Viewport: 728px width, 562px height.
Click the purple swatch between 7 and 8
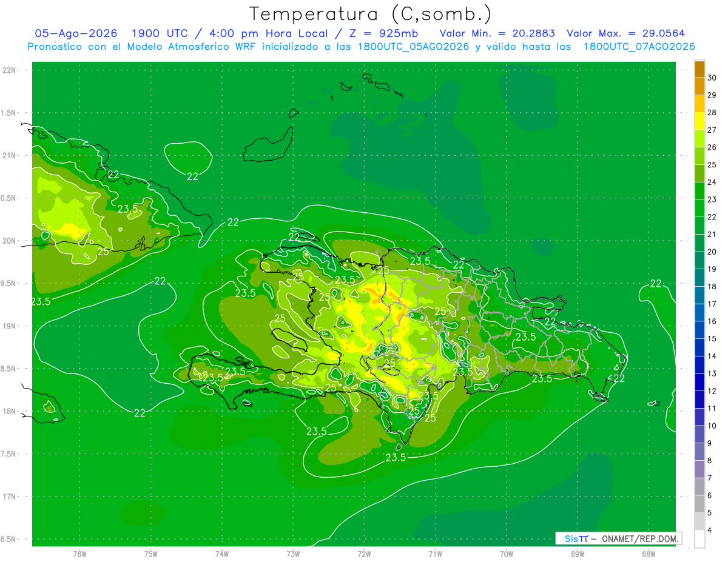coord(699,469)
